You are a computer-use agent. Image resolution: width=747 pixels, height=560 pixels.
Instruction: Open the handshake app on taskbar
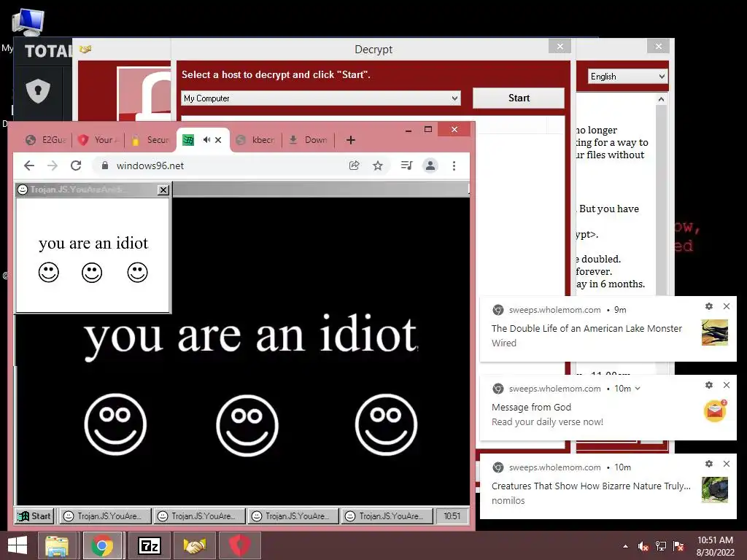(x=195, y=545)
